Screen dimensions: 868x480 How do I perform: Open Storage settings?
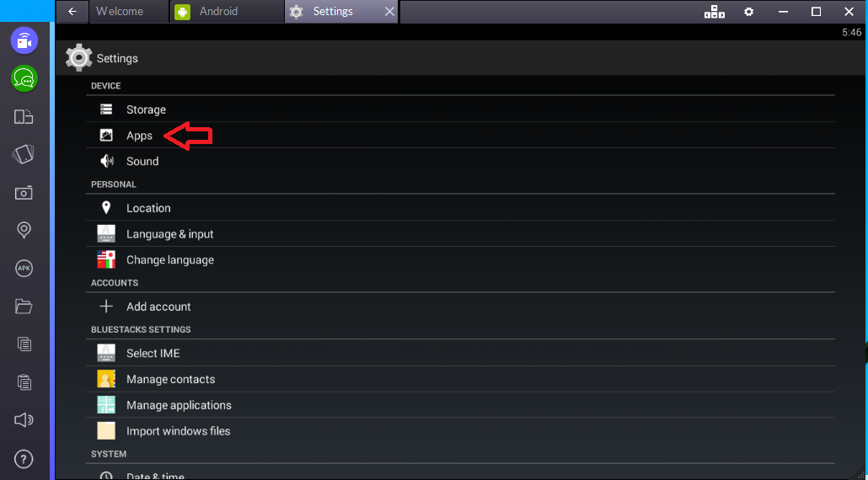(460, 109)
